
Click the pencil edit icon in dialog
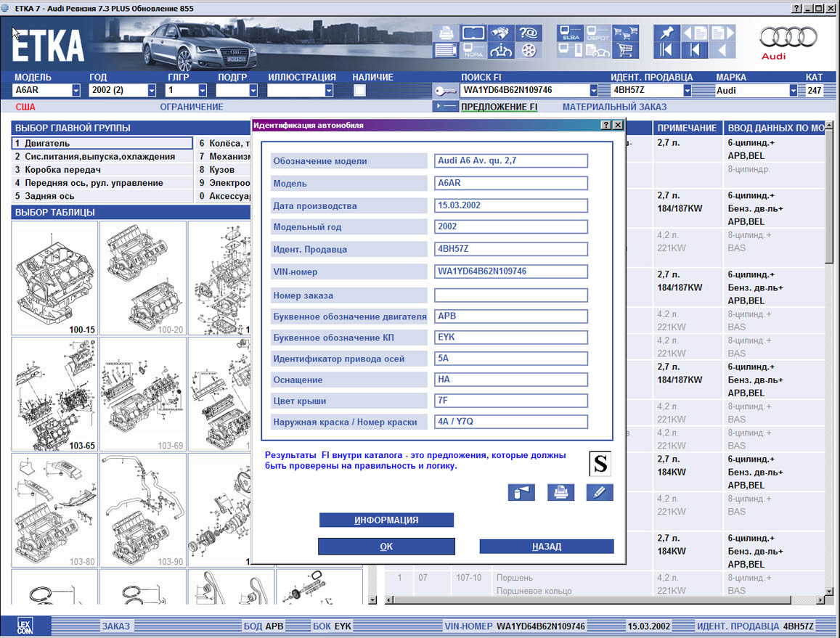(x=600, y=492)
